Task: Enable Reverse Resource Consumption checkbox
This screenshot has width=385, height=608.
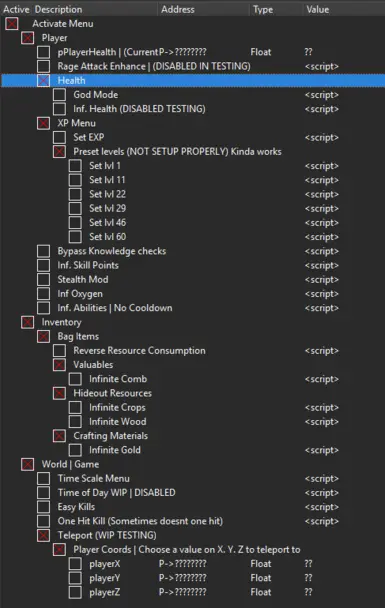Action: (59, 351)
